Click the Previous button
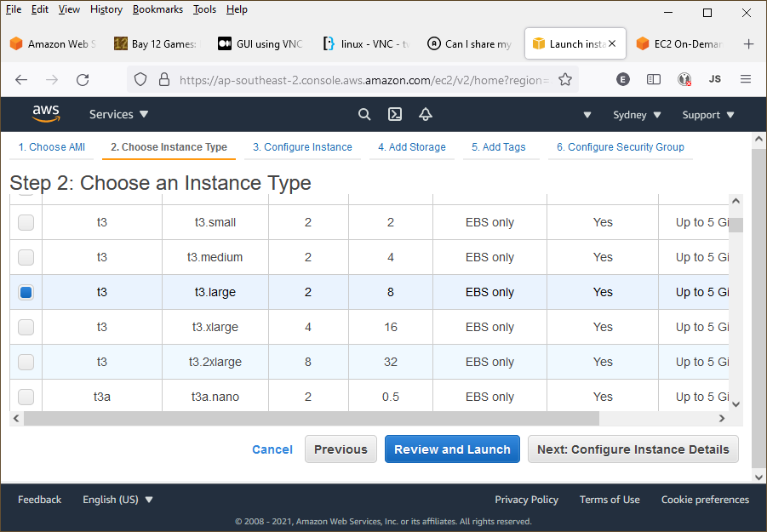Image resolution: width=767 pixels, height=532 pixels. pos(341,449)
